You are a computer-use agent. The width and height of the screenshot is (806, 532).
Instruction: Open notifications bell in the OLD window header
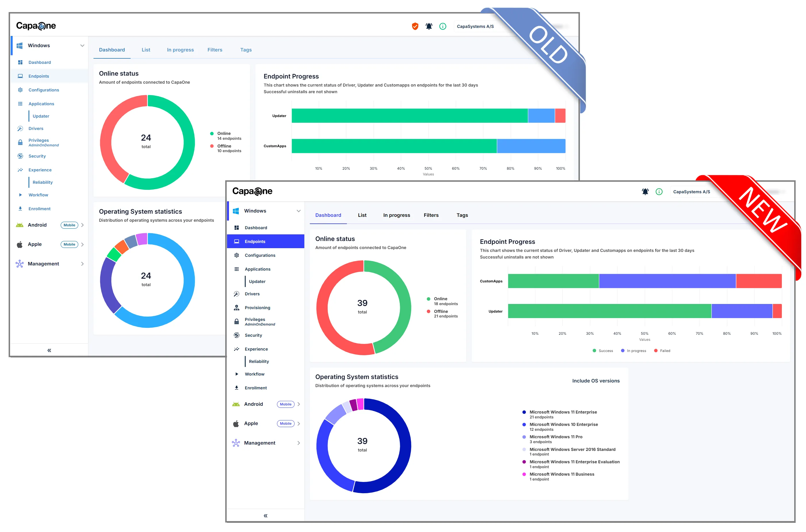click(429, 26)
